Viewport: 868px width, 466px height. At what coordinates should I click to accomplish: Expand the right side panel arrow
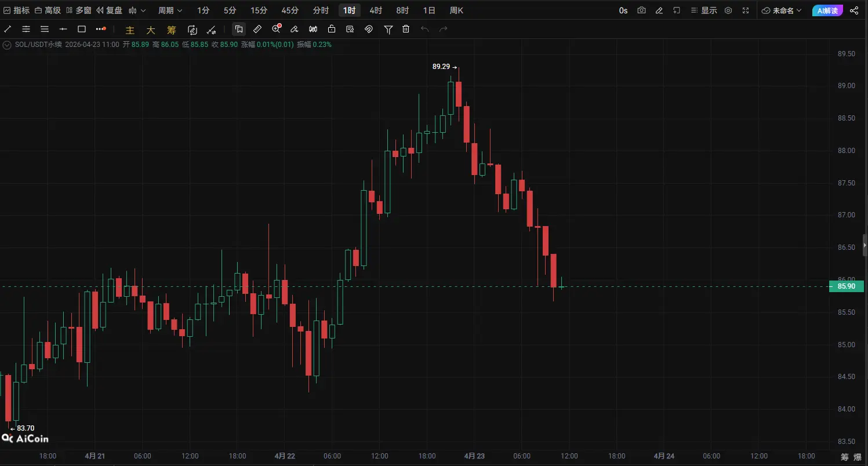click(865, 245)
